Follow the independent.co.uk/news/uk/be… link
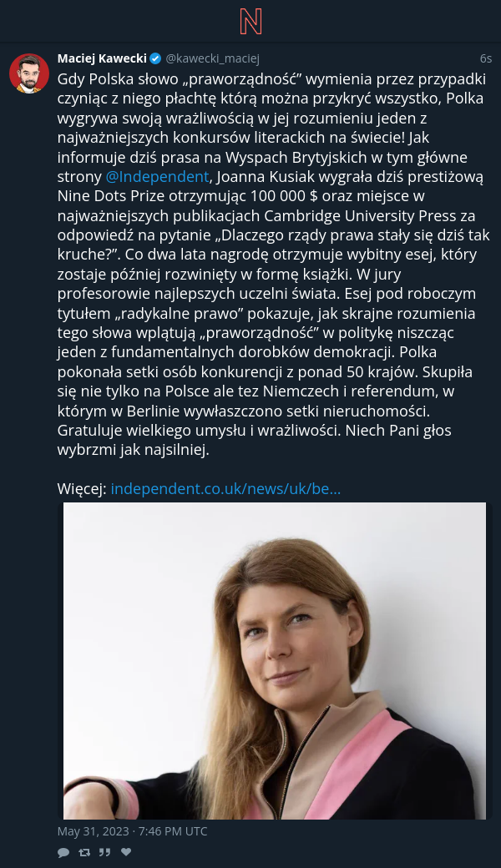The width and height of the screenshot is (501, 868). 225,489
